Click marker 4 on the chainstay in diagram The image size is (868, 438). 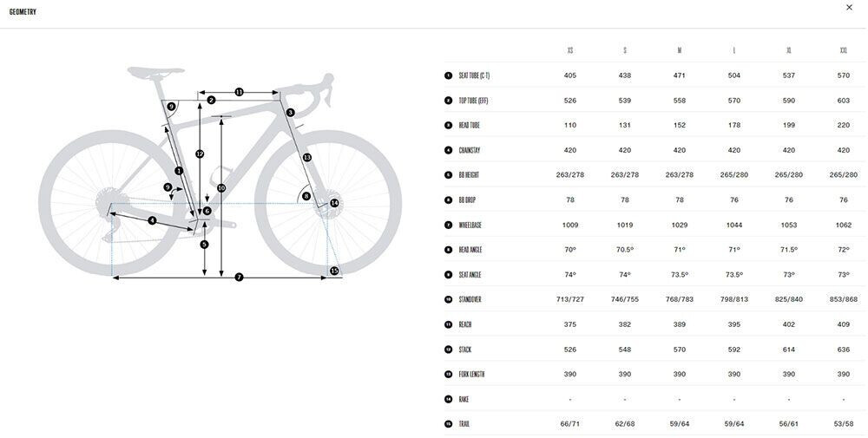pyautogui.click(x=152, y=220)
